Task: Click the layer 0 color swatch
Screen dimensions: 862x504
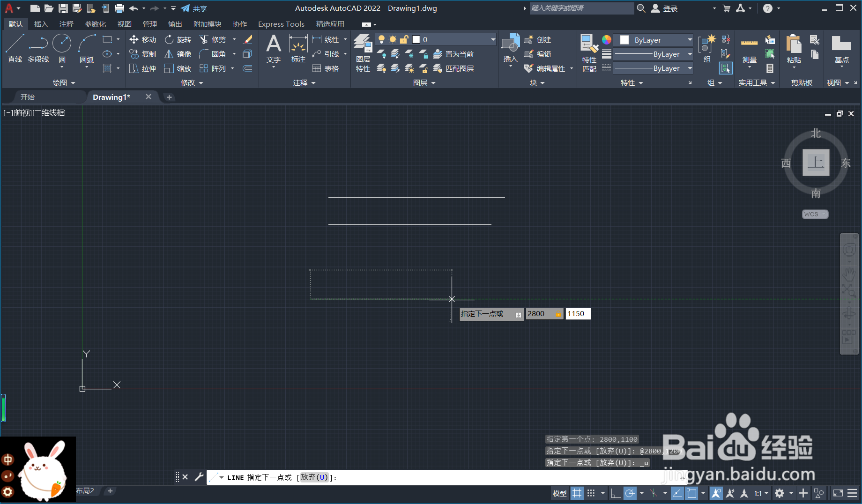Action: tap(416, 39)
